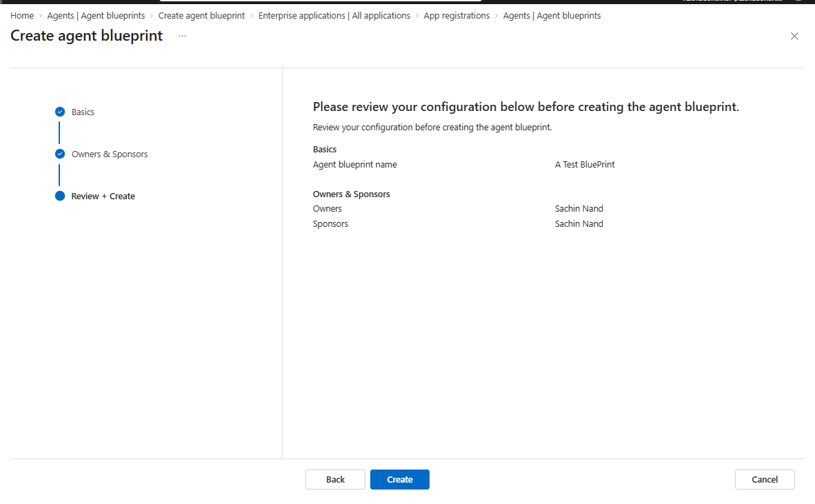Click the Sponsors label in review
This screenshot has width=815, height=504.
pos(330,224)
